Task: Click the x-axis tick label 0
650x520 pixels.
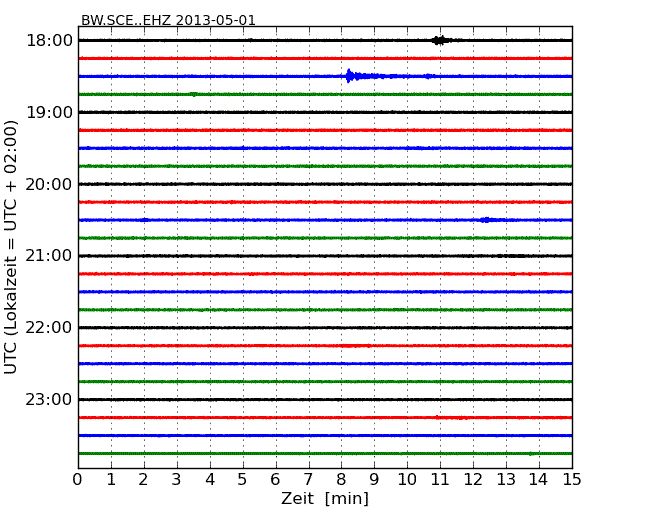Action: (x=78, y=480)
